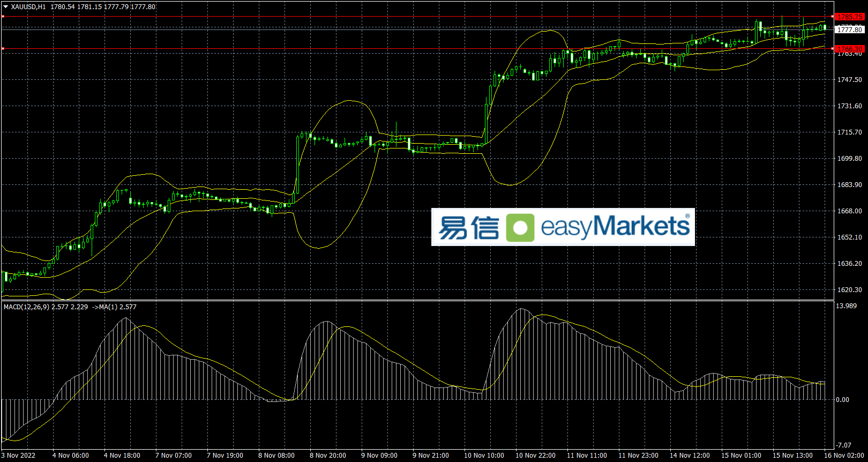Screen dimensions: 868x462
Task: Click the 9 Nov 09:00 time label
Action: pos(379,456)
